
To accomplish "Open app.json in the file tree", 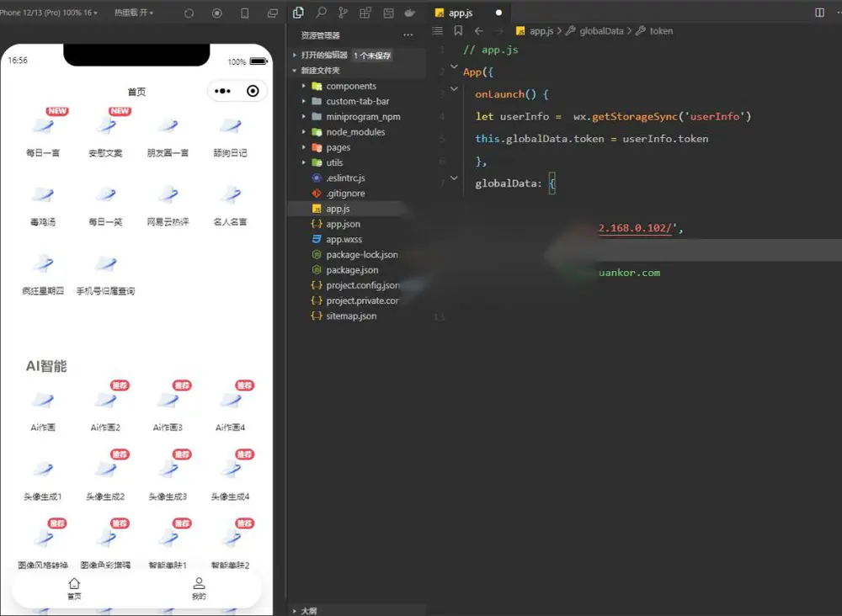I will [344, 225].
